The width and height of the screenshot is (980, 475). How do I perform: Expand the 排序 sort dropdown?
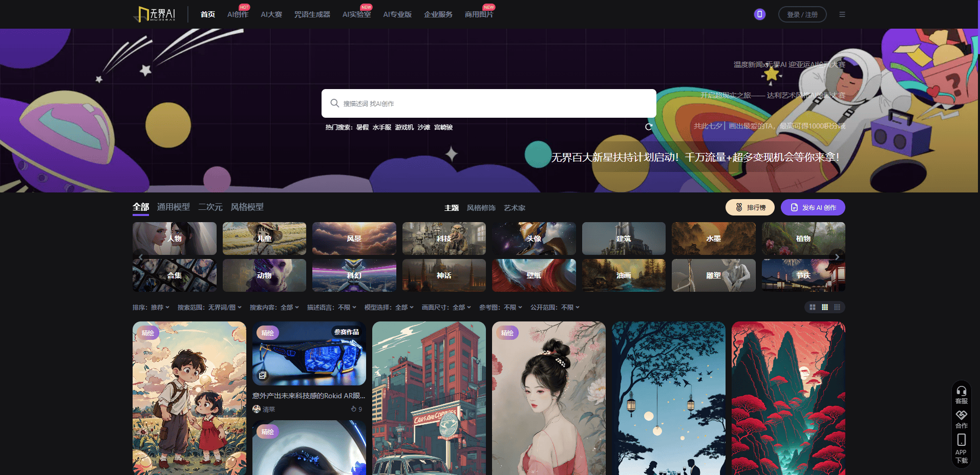pyautogui.click(x=151, y=308)
